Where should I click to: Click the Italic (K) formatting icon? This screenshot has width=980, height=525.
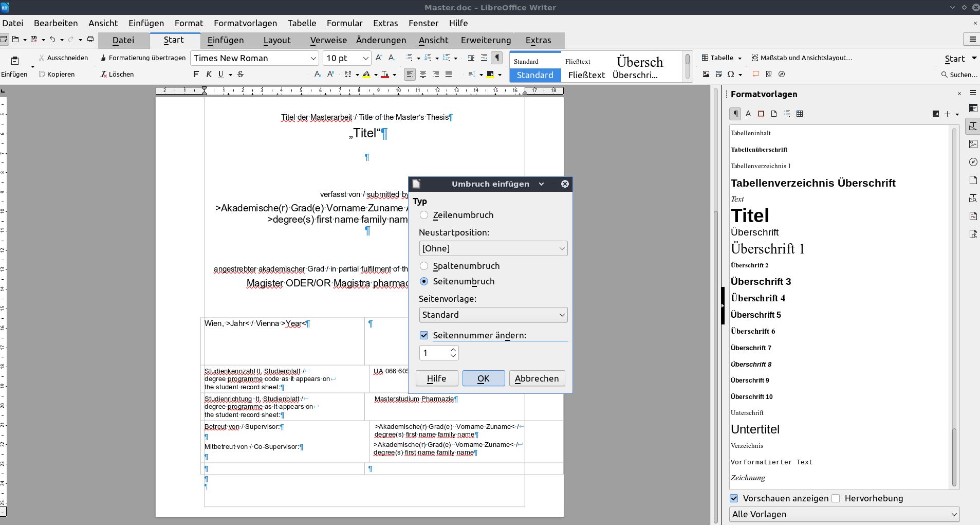[x=209, y=75]
